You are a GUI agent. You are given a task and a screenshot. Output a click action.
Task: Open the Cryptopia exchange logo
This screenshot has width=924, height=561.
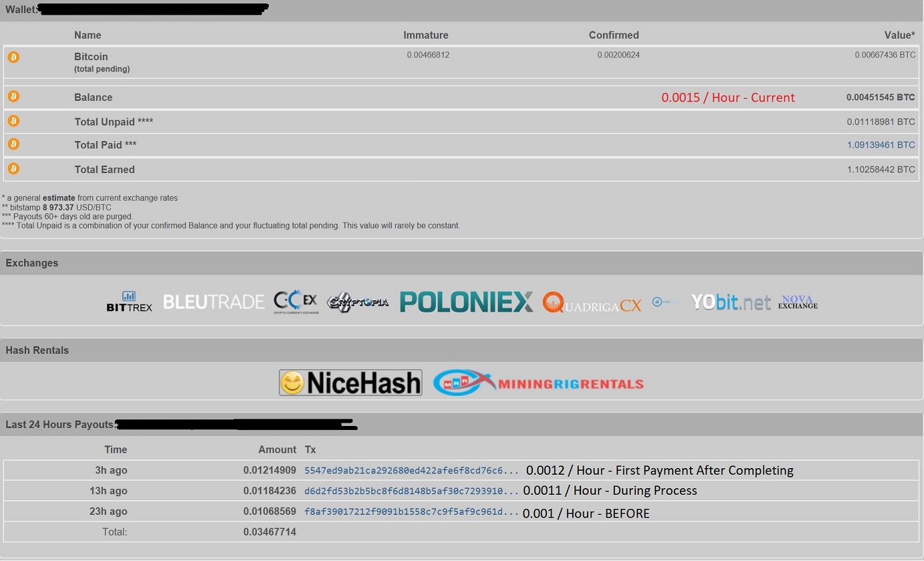(x=358, y=302)
